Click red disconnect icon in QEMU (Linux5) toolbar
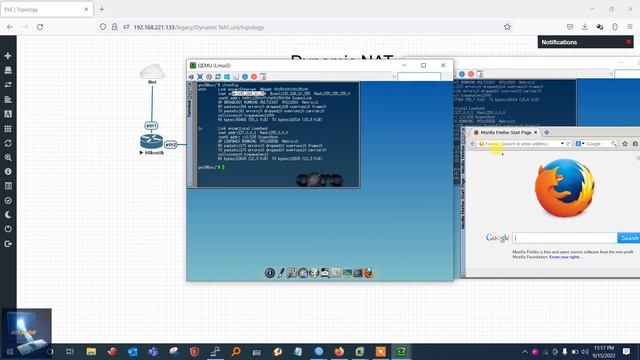This screenshot has height=360, width=640. tap(254, 77)
